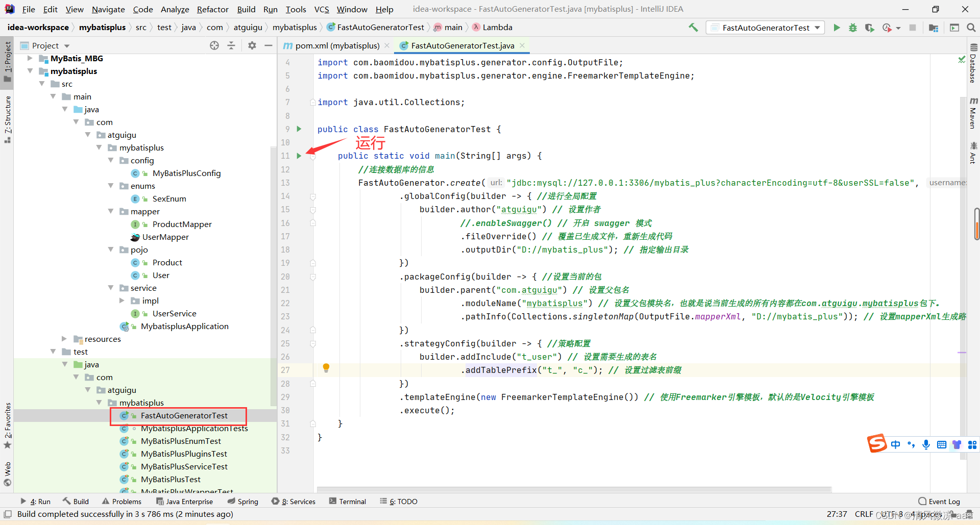This screenshot has width=980, height=525.
Task: Toggle the Project tool window sidebar tab
Action: coord(8,61)
